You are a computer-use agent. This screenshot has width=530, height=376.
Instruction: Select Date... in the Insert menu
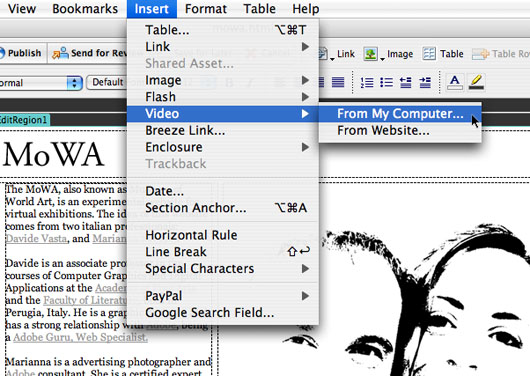pyautogui.click(x=223, y=191)
